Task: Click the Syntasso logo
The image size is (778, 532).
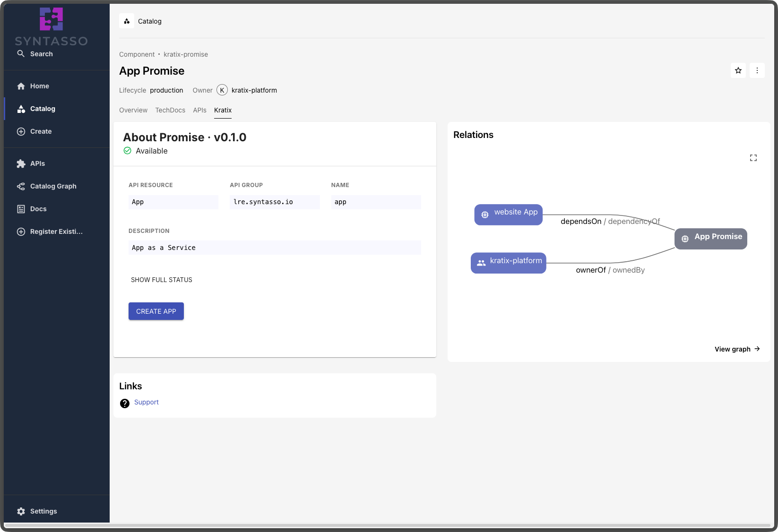Action: click(x=51, y=27)
